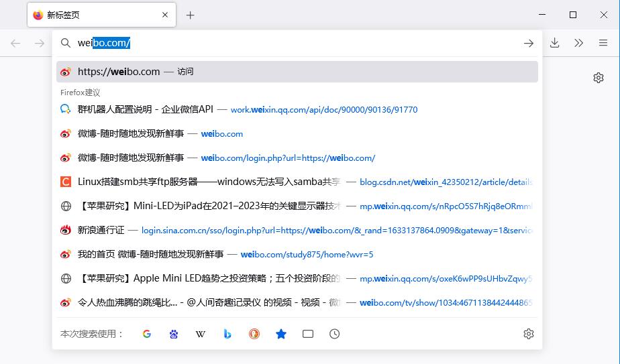Click the magnifier icon in address bar

(66, 43)
